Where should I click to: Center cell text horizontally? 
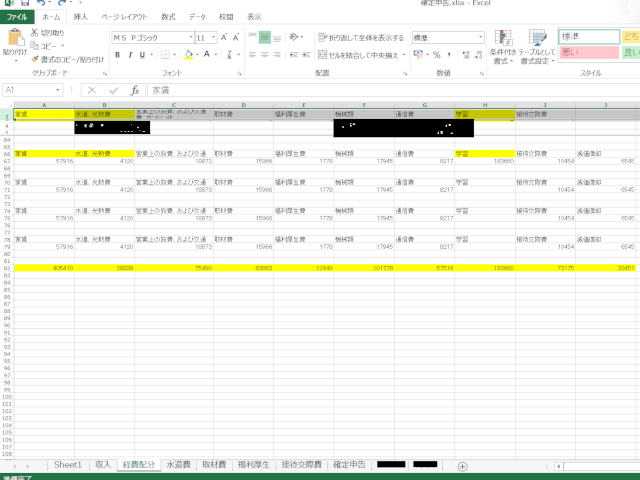(265, 55)
